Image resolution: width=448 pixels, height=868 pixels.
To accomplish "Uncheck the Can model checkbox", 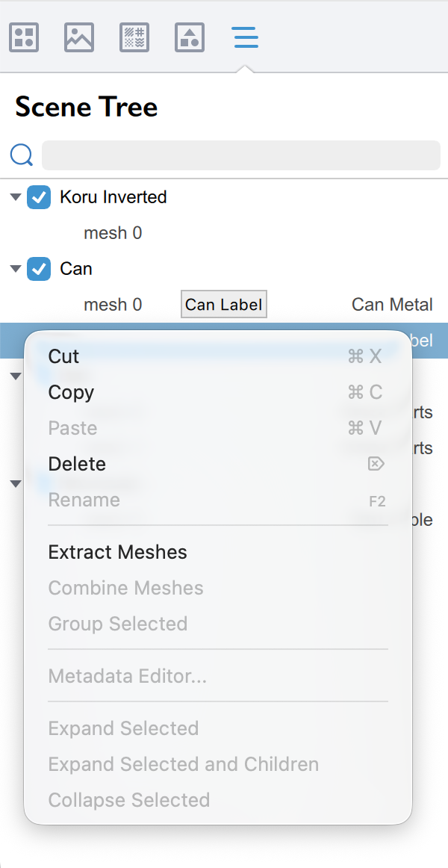I will (39, 269).
